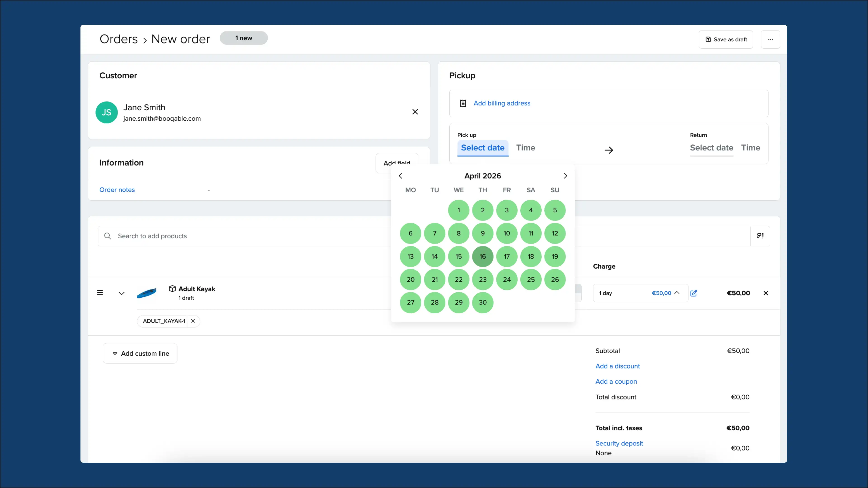Collapse the 1 day charge breakdown
Image resolution: width=868 pixels, height=488 pixels.
[x=678, y=293]
